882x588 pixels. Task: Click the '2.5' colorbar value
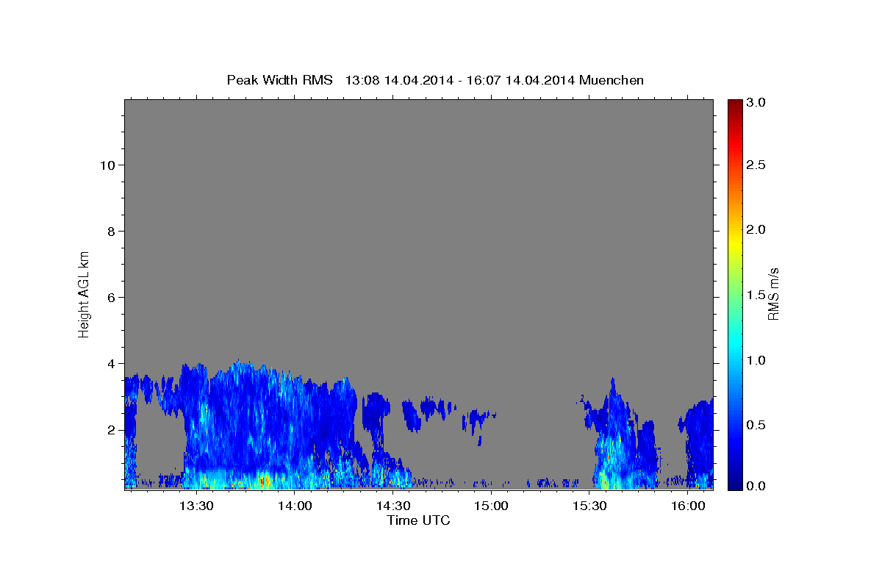755,165
